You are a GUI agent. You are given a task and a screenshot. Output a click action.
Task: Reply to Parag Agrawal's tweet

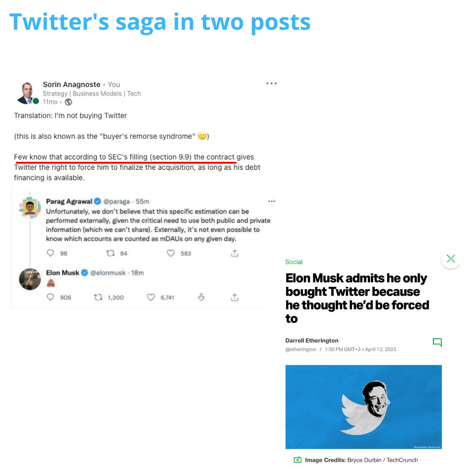(50, 253)
